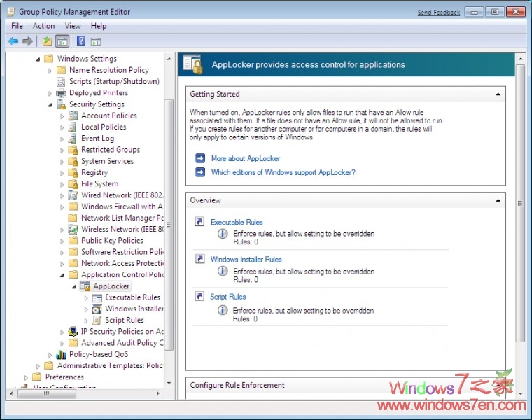Select System Services tree item
This screenshot has height=420, width=532.
[x=107, y=161]
